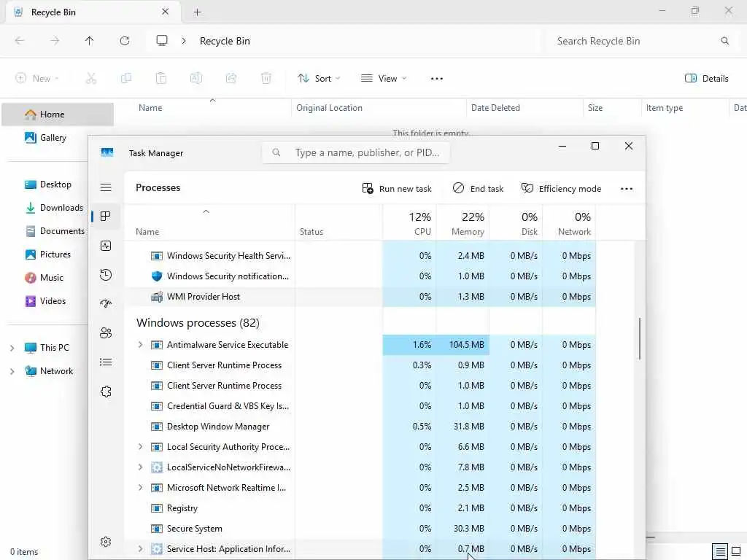
Task: Select Home in Explorer navigation pane
Action: 58,114
